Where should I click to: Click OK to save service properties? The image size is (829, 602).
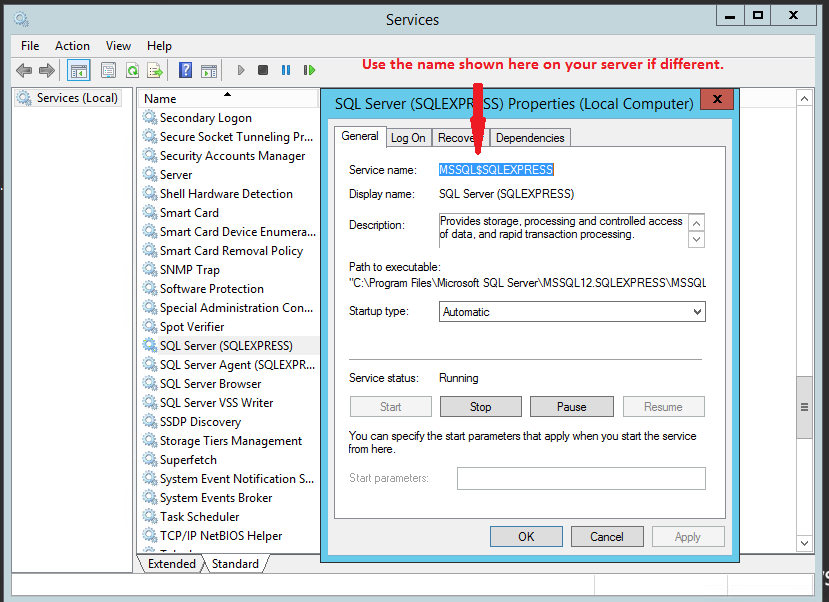click(x=526, y=536)
